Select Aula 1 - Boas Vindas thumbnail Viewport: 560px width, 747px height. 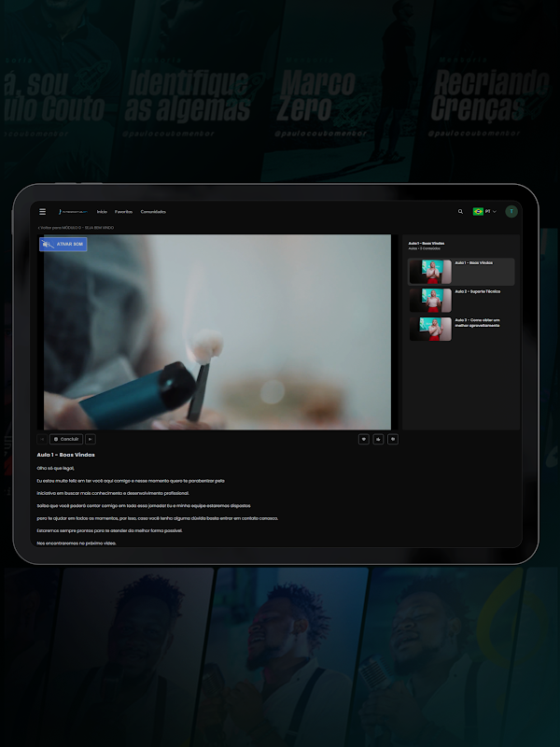pos(430,272)
